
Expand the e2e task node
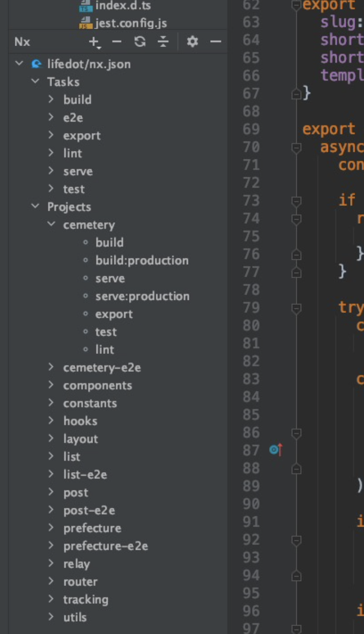click(x=51, y=117)
